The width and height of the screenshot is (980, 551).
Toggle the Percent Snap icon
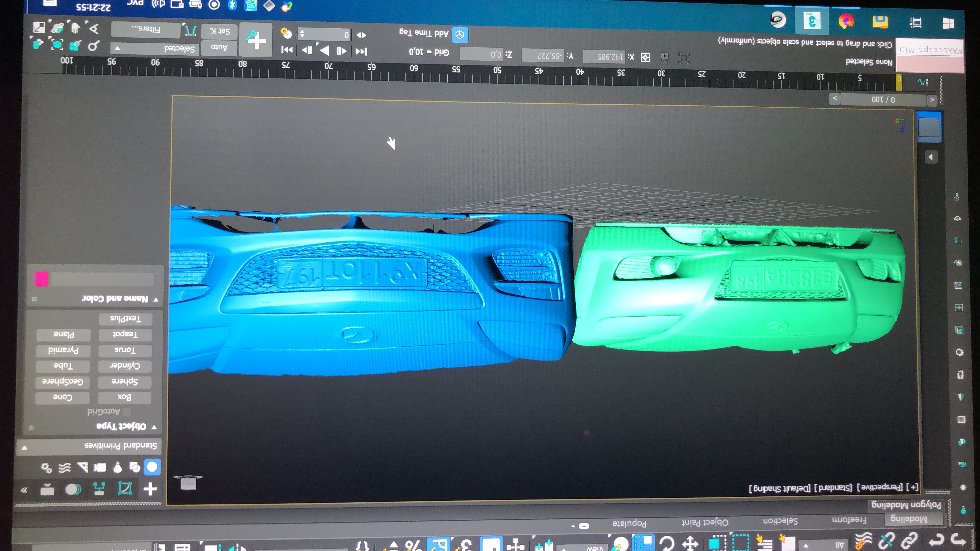point(413,545)
